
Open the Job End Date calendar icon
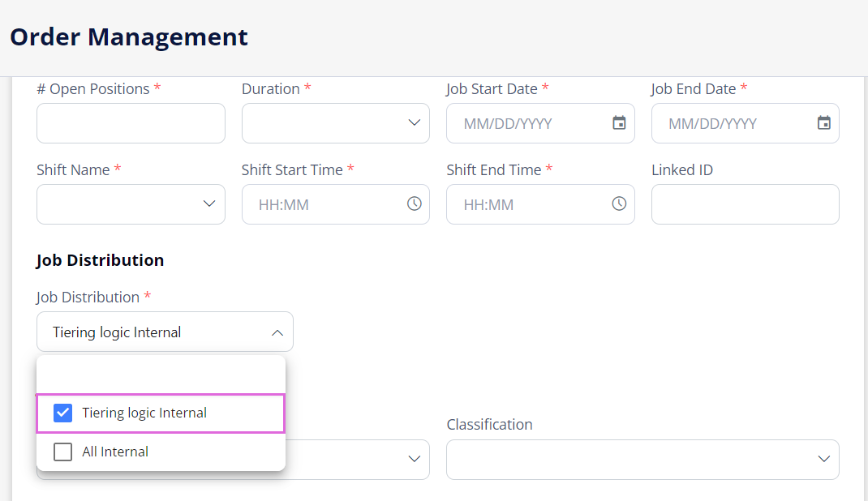823,122
